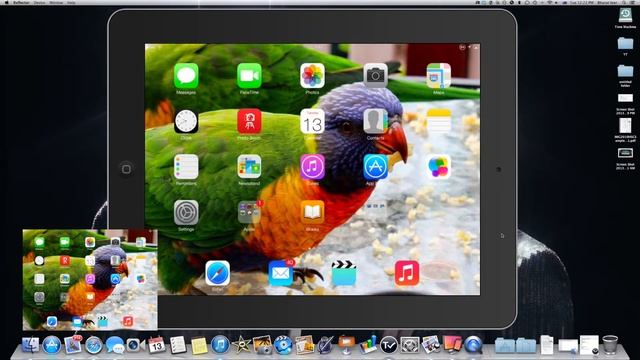This screenshot has height=360, width=640.
Task: Open Maps on the iPad home screen
Action: point(439,76)
